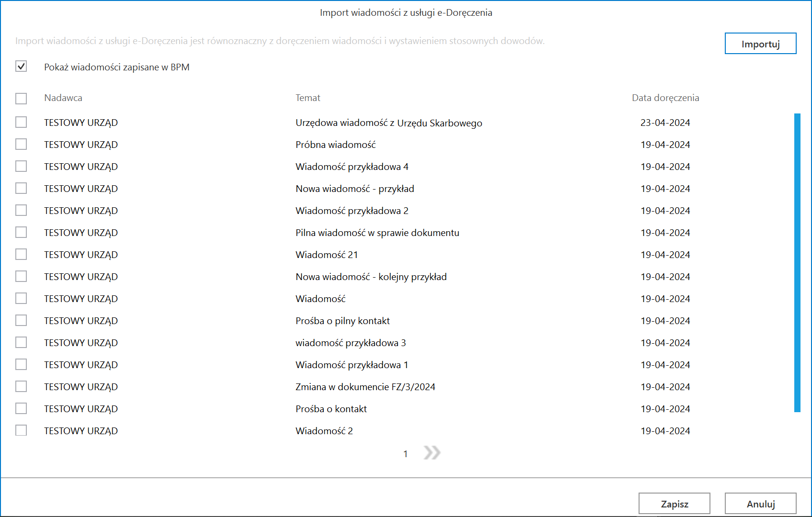Click subject 'Wiadomość 2'
This screenshot has height=517, width=812.
pyautogui.click(x=324, y=431)
